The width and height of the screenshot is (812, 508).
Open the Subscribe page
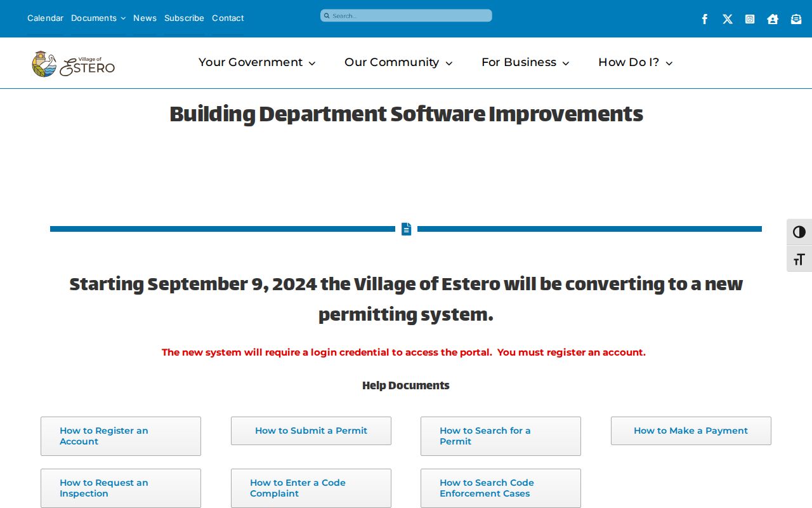pyautogui.click(x=184, y=18)
